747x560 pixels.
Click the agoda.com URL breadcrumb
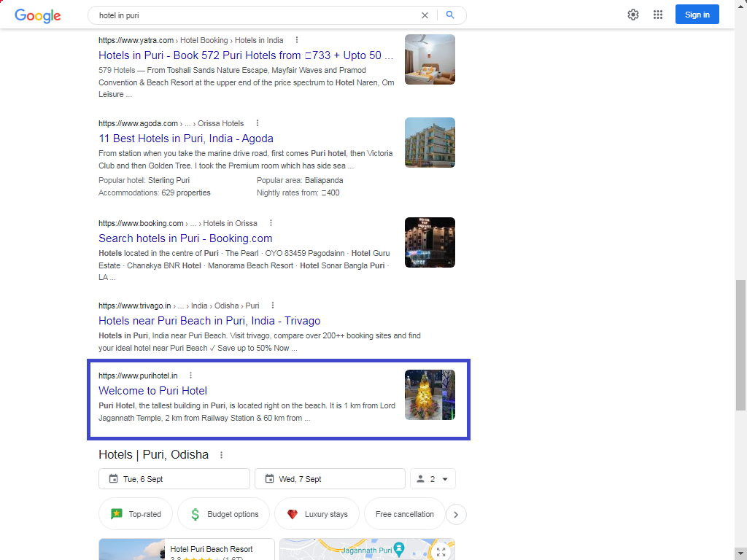pos(171,123)
